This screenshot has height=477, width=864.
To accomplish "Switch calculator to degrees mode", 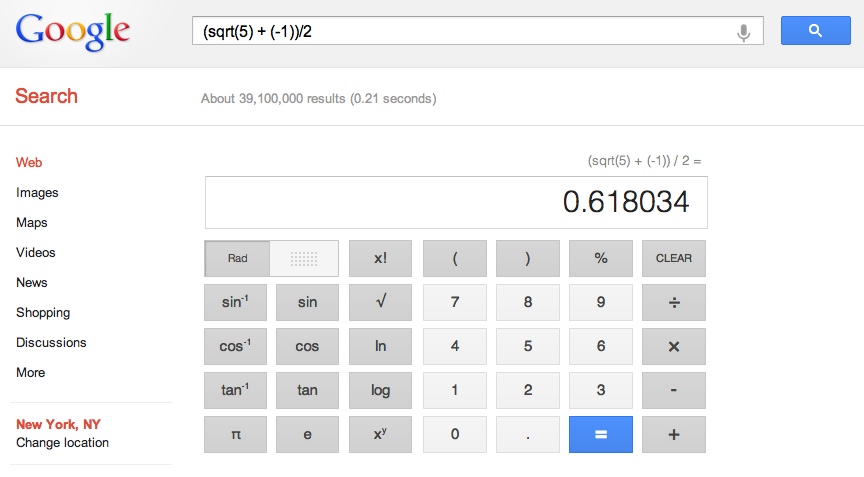I will (304, 258).
